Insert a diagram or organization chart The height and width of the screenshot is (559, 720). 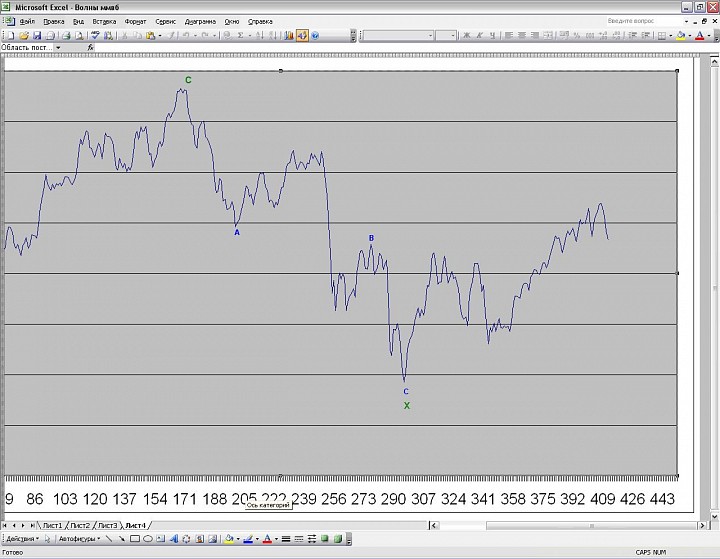pos(186,539)
